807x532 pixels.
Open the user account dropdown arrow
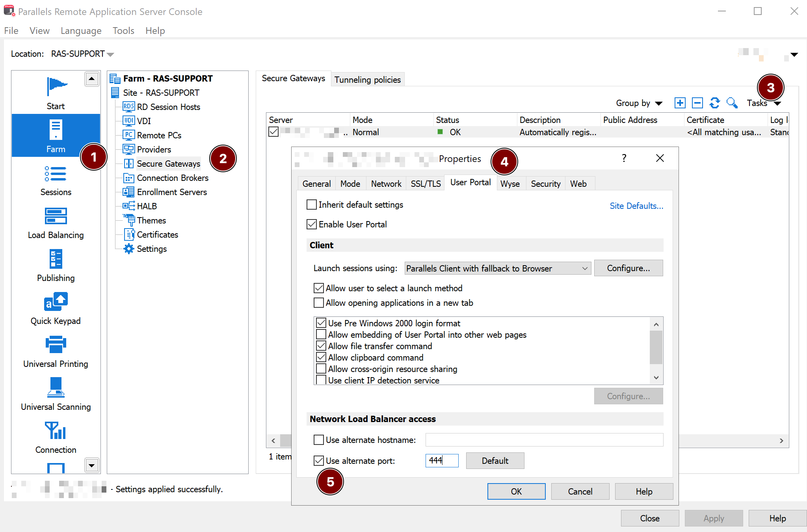794,54
